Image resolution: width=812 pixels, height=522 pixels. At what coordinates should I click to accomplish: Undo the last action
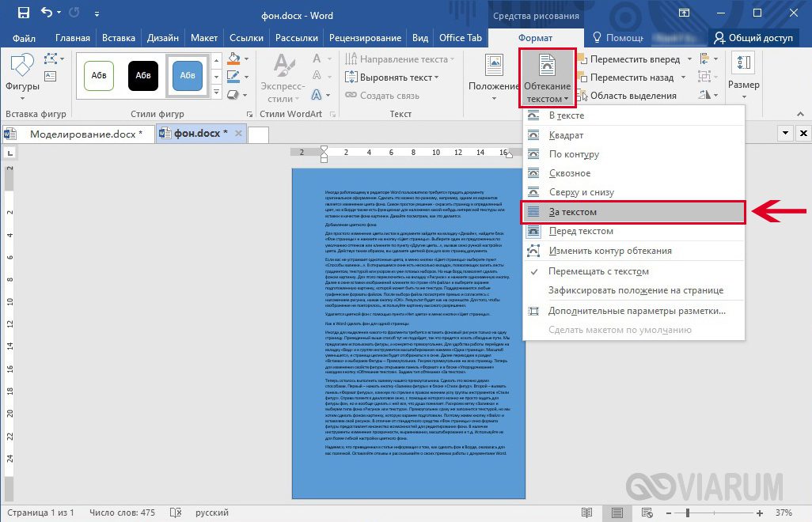tap(47, 13)
